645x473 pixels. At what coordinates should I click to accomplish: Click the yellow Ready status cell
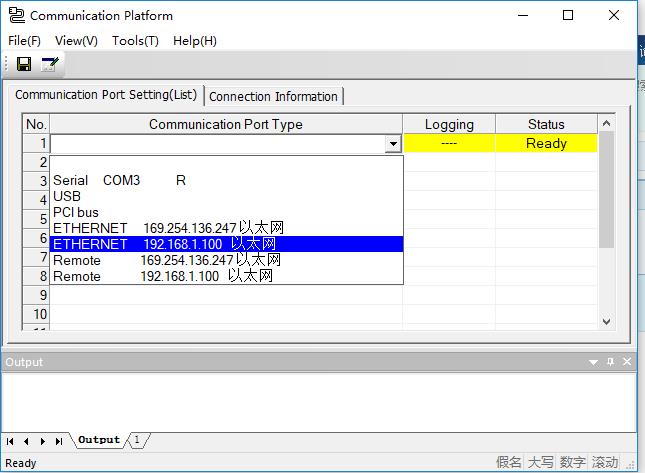[x=546, y=144]
